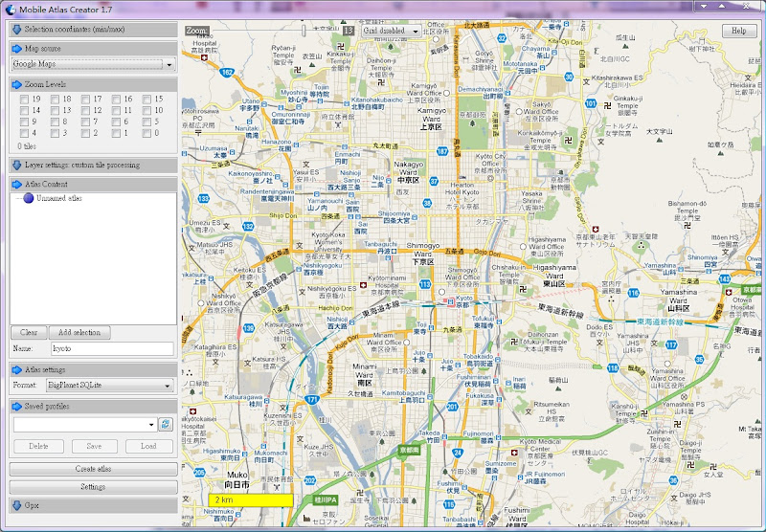Enable zoom level 17 checkbox
The width and height of the screenshot is (766, 532).
tap(85, 100)
